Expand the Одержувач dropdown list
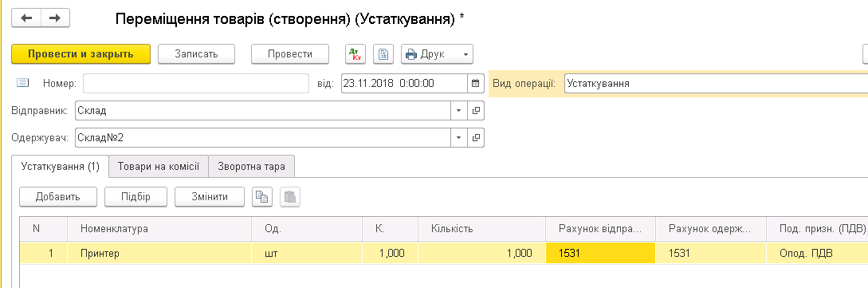868x288 pixels. (x=458, y=137)
